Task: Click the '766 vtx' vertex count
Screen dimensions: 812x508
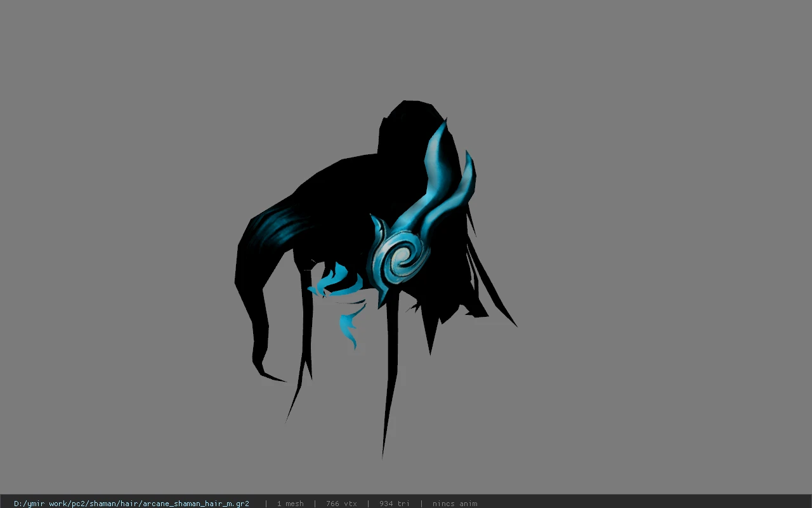Action: click(341, 504)
